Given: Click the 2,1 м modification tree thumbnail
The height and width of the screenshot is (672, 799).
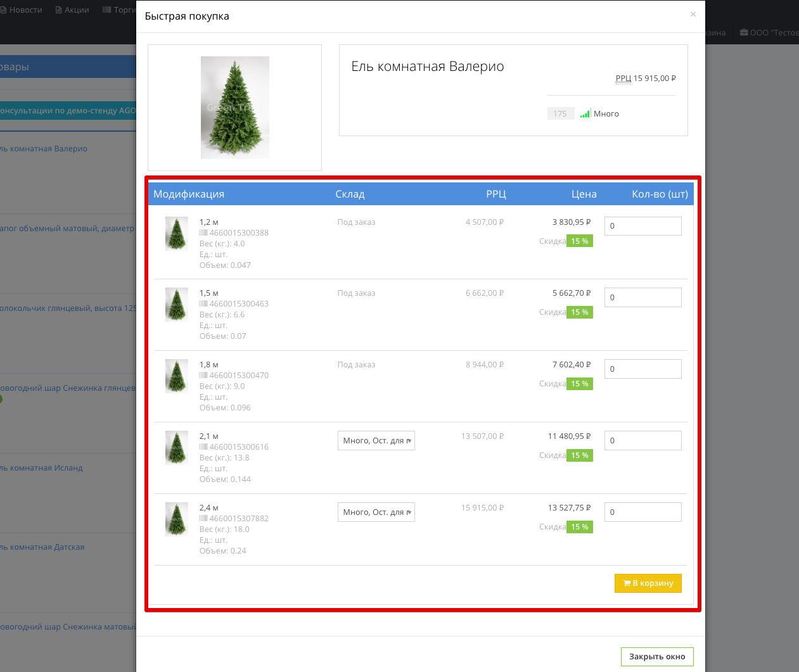Looking at the screenshot, I should 177,447.
